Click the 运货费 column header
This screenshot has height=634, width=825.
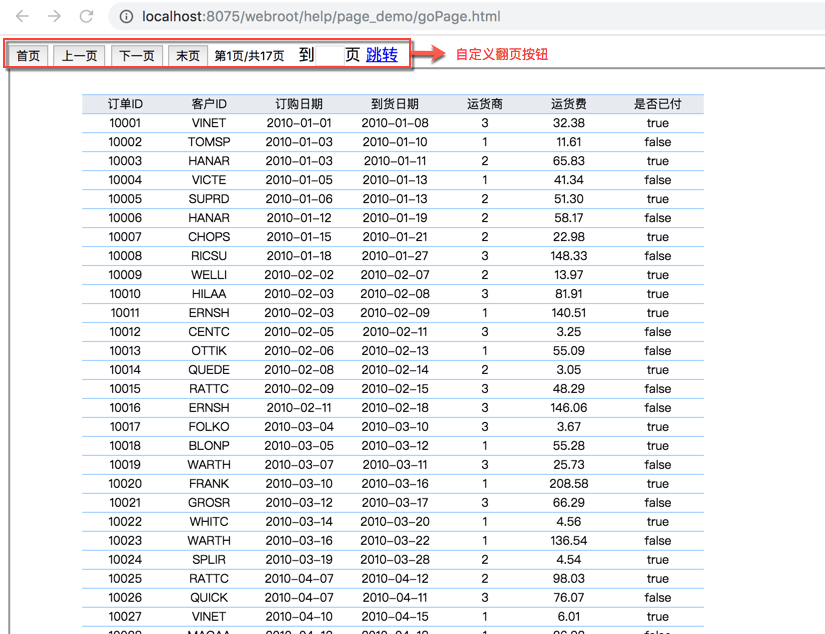click(568, 104)
